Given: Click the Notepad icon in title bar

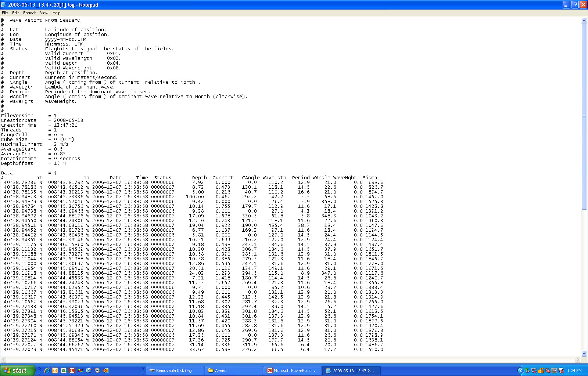Looking at the screenshot, I should [4, 5].
